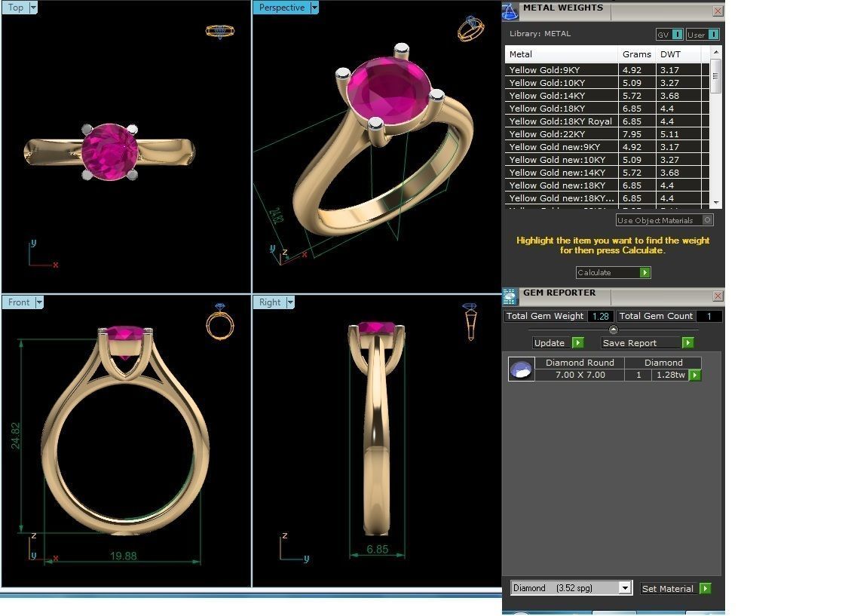Click the green arrow beside 1.28tw
This screenshot has height=616, width=845.
(x=695, y=375)
